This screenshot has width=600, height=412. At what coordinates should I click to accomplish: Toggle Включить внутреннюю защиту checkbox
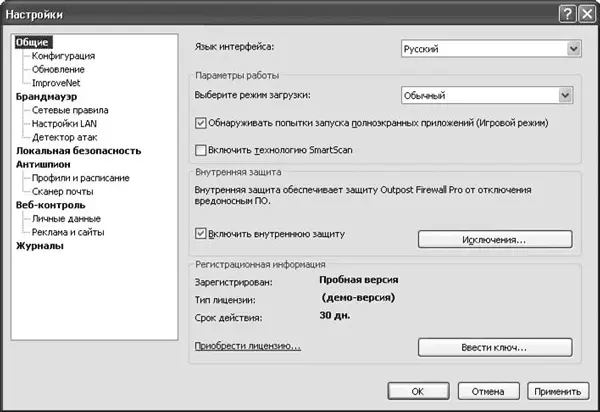click(x=201, y=234)
